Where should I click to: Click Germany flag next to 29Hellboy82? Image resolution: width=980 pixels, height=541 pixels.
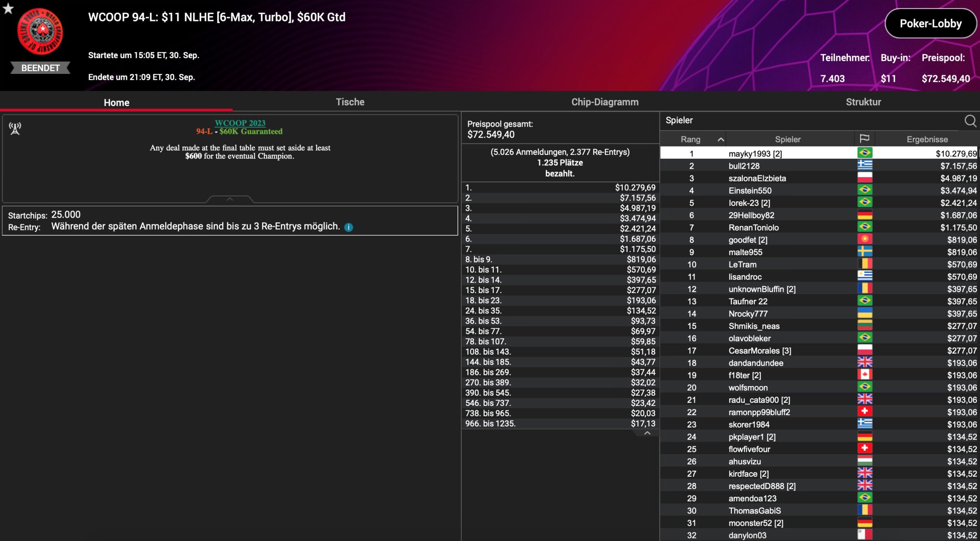point(865,215)
